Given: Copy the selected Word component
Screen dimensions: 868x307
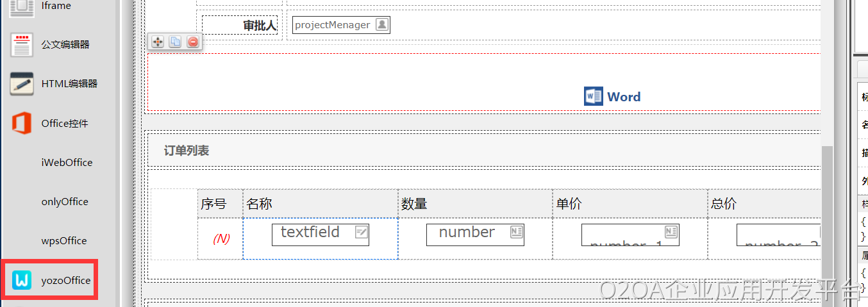Looking at the screenshot, I should pyautogui.click(x=175, y=42).
